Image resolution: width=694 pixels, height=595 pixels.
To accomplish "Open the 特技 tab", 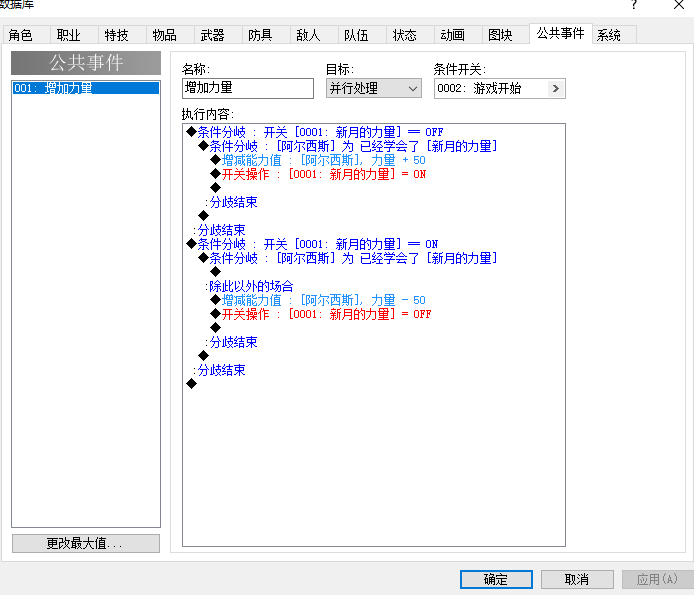I will 122,35.
